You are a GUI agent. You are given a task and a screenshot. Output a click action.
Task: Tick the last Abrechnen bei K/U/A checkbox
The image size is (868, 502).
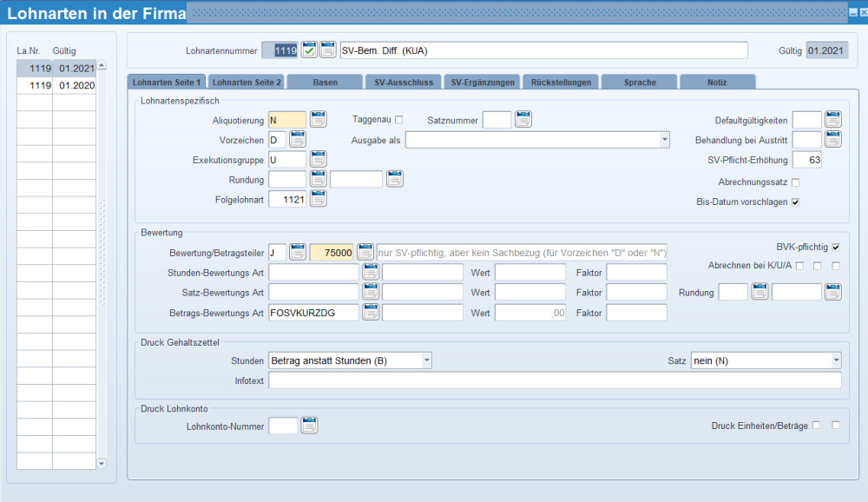tap(836, 266)
